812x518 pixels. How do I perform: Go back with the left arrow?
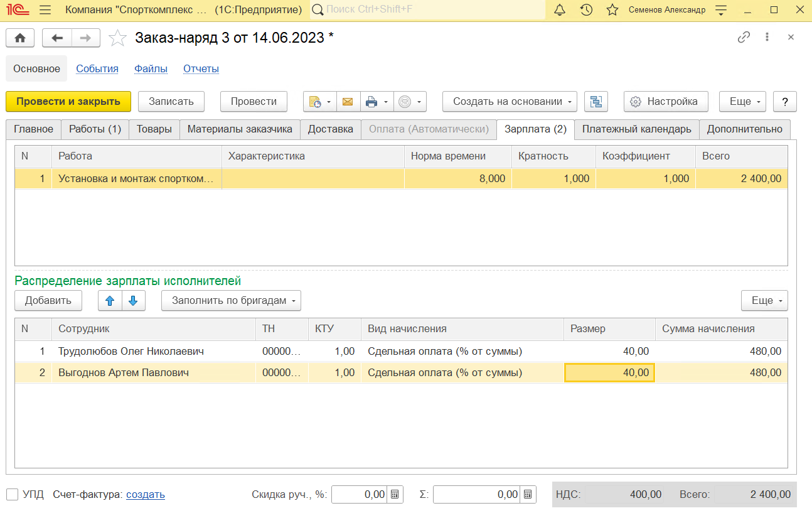click(x=57, y=38)
